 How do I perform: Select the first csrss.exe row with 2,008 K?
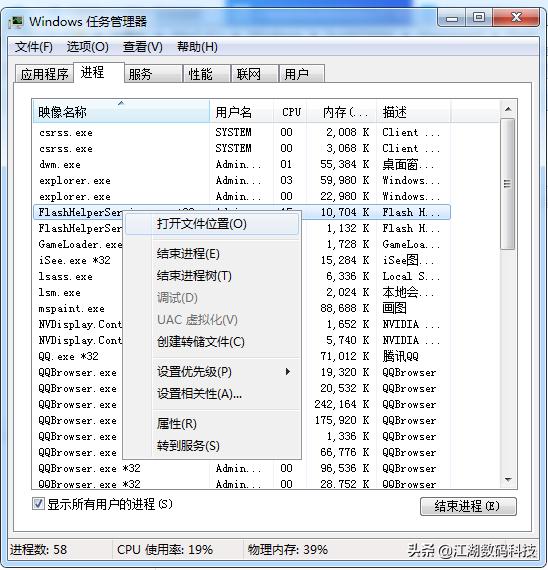click(x=241, y=133)
